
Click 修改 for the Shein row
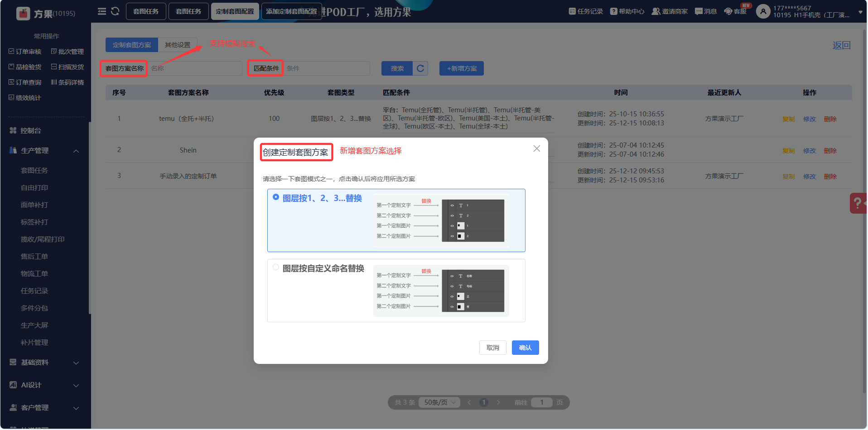coord(810,151)
